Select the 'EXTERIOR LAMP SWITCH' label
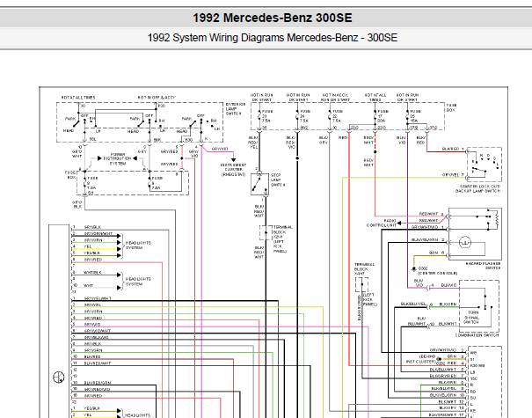 coord(235,108)
